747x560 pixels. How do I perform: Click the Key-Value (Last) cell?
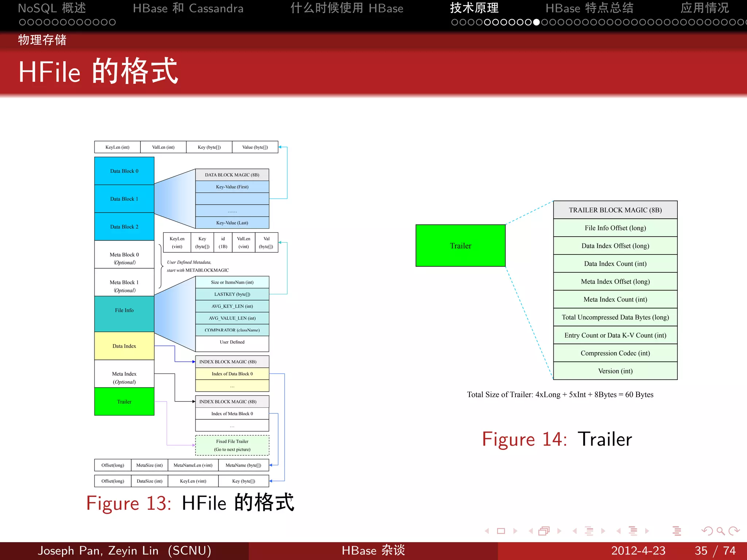pos(232,223)
